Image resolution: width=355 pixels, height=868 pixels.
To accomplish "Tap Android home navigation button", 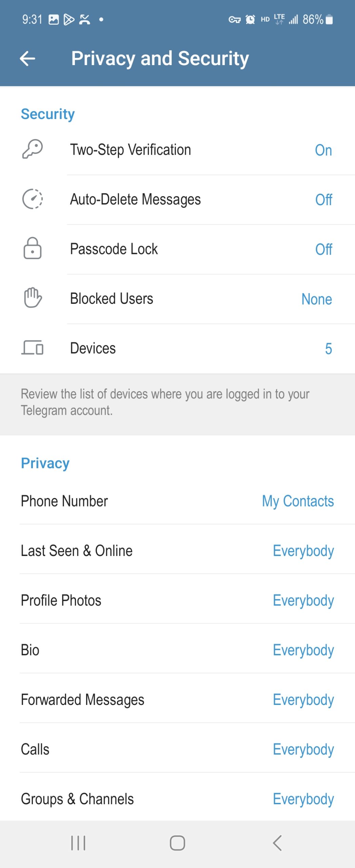I will (x=177, y=843).
